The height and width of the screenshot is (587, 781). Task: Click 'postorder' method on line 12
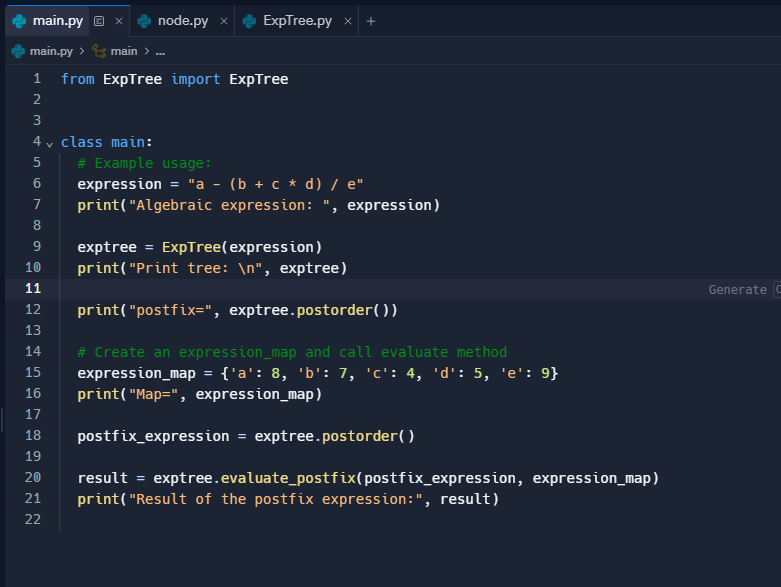334,310
